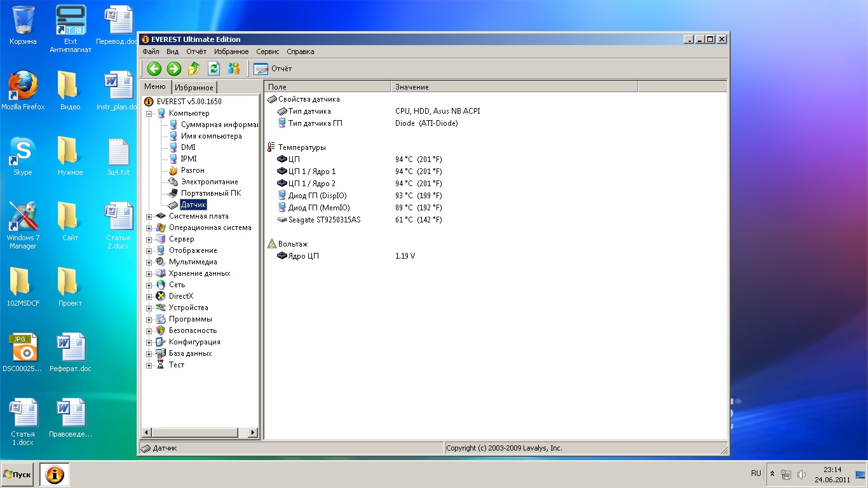Image resolution: width=868 pixels, height=488 pixels.
Task: Collapse the Компьютер tree node
Action: 149,114
